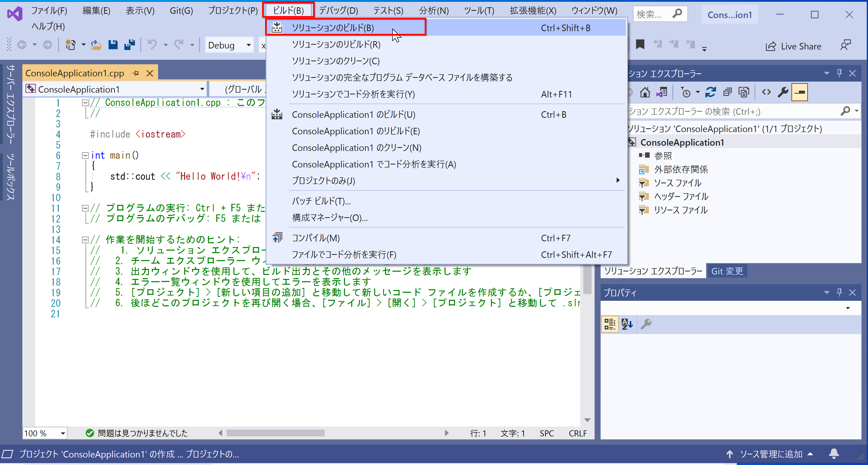The image size is (868, 465).
Task: Switch to the Git 変更 tab
Action: click(727, 271)
